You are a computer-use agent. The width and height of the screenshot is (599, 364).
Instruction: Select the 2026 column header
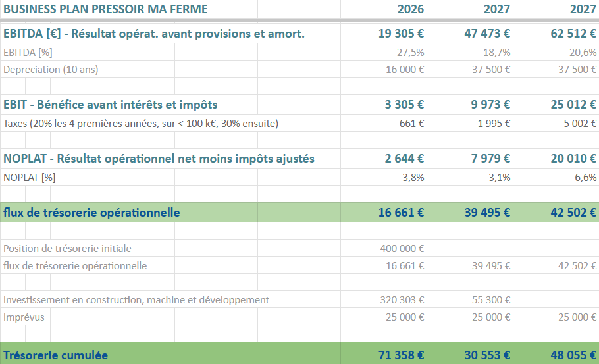coord(411,9)
